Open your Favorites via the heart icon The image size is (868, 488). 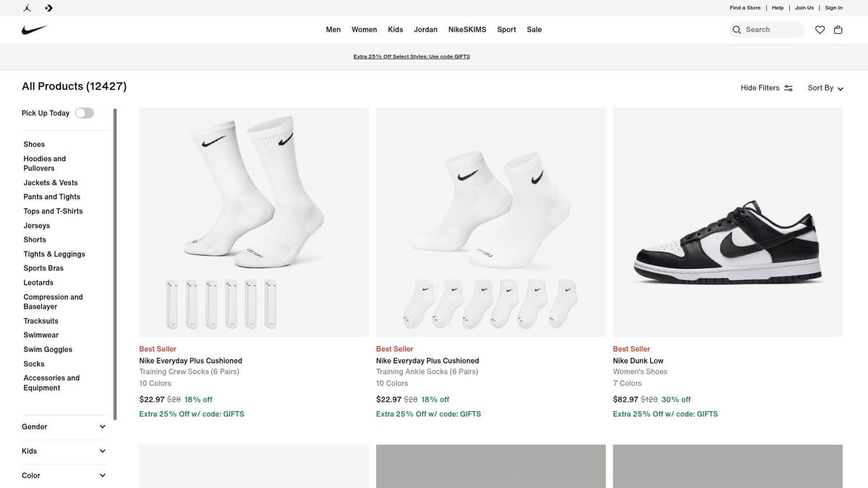tap(820, 30)
